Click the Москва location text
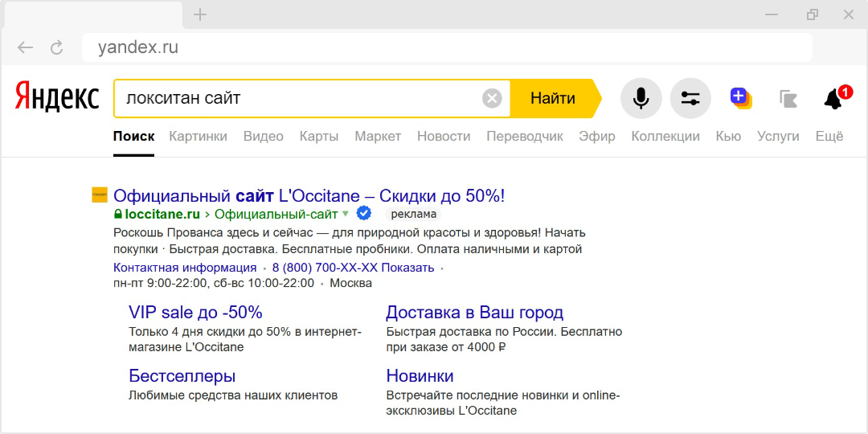 350,284
